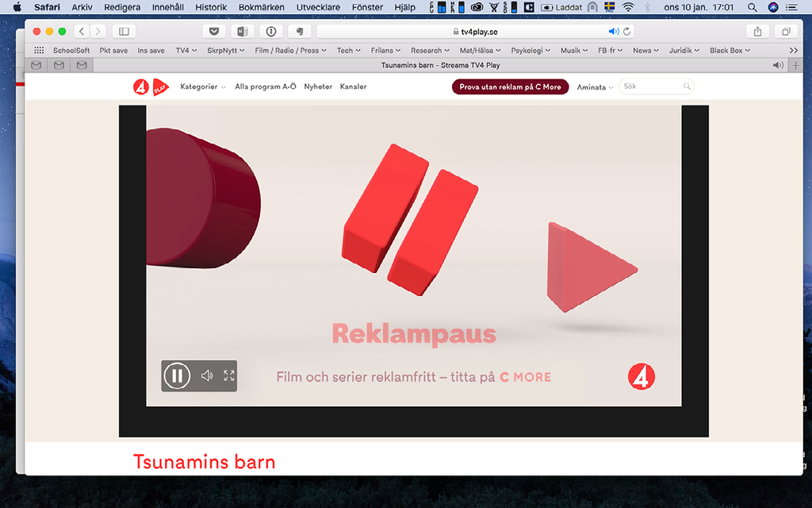Open the SchoolSoft bookmark
This screenshot has width=812, height=508.
point(71,50)
